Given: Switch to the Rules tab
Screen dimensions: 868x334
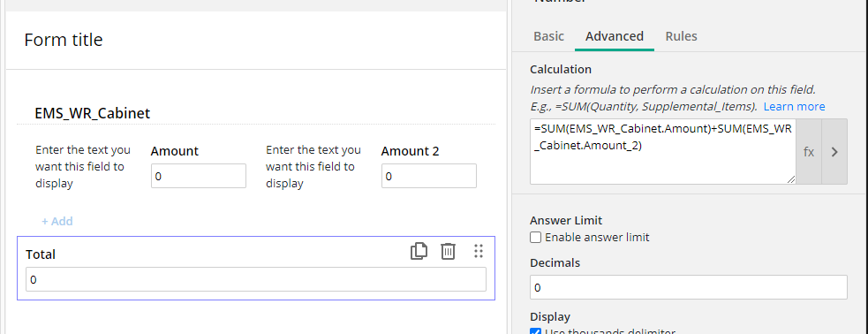Looking at the screenshot, I should [x=681, y=36].
